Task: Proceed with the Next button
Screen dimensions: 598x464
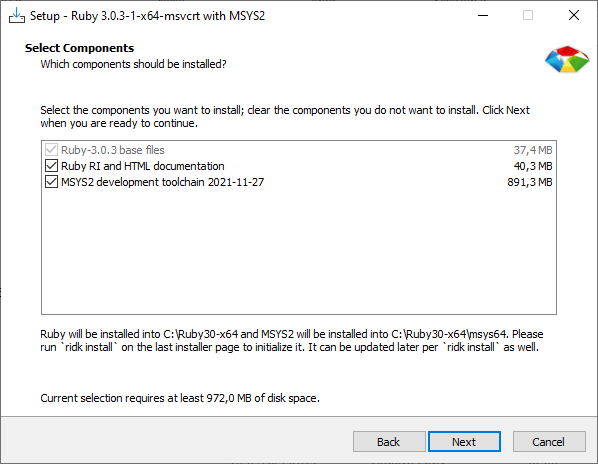Action: (464, 442)
